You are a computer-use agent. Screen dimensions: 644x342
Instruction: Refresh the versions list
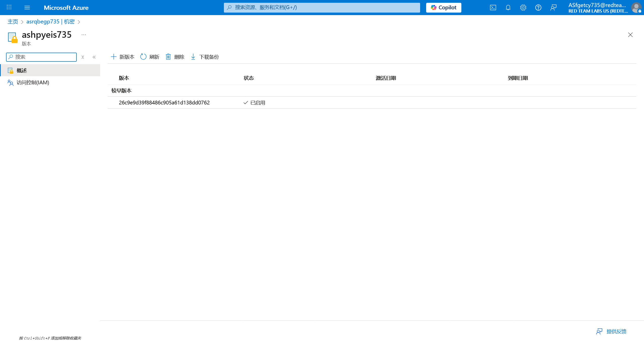click(150, 57)
